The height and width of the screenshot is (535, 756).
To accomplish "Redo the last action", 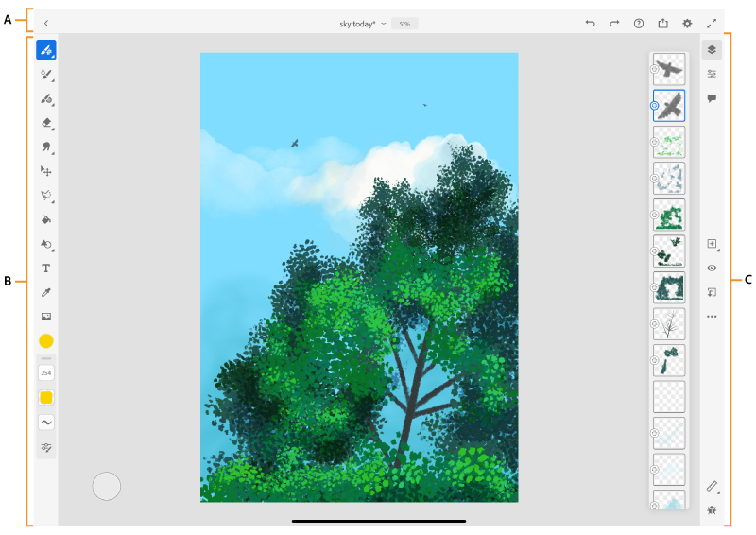I will (x=614, y=23).
